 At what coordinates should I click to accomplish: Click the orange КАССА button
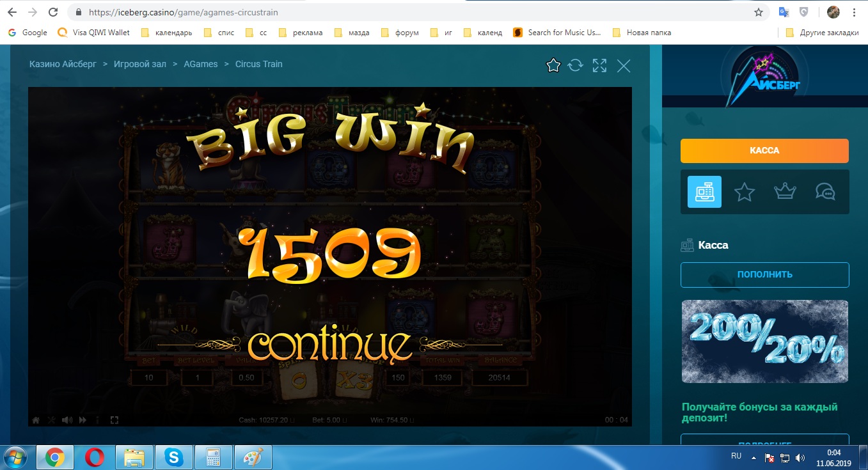[764, 151]
